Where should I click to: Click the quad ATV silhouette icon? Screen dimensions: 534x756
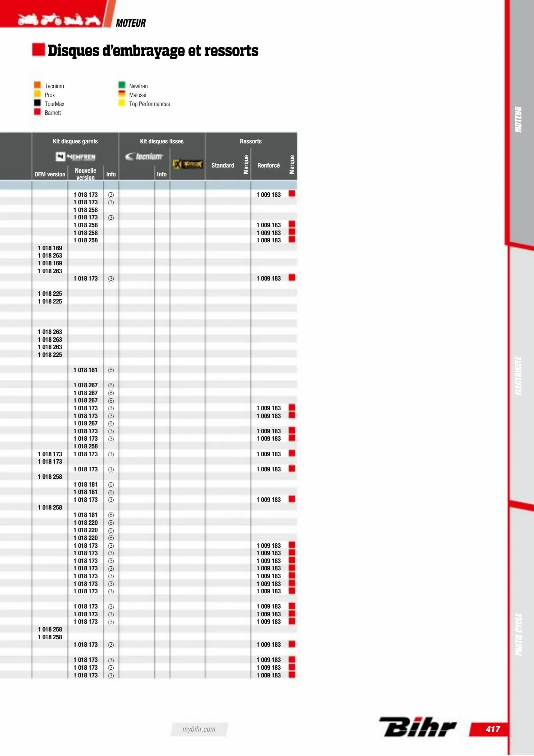[x=93, y=20]
